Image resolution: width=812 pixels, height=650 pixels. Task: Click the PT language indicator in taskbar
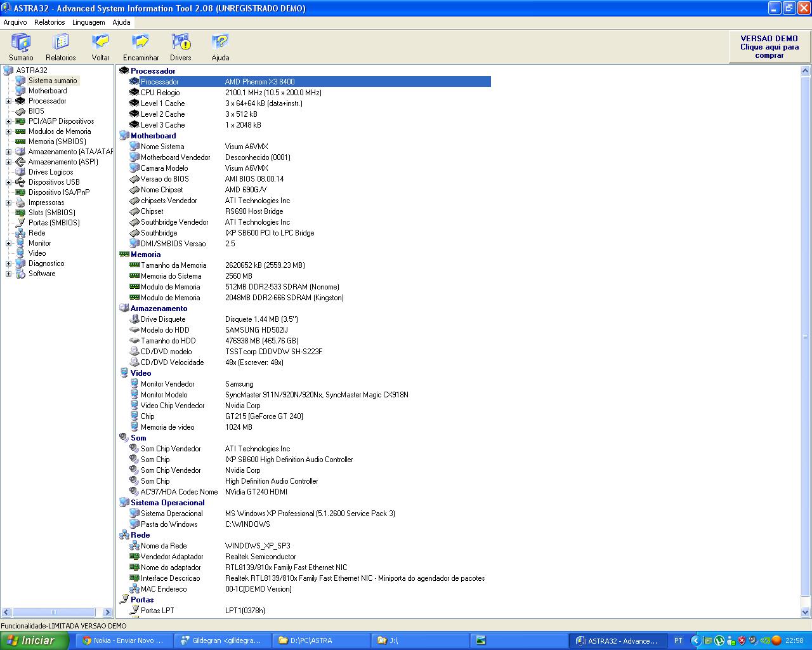pyautogui.click(x=678, y=640)
